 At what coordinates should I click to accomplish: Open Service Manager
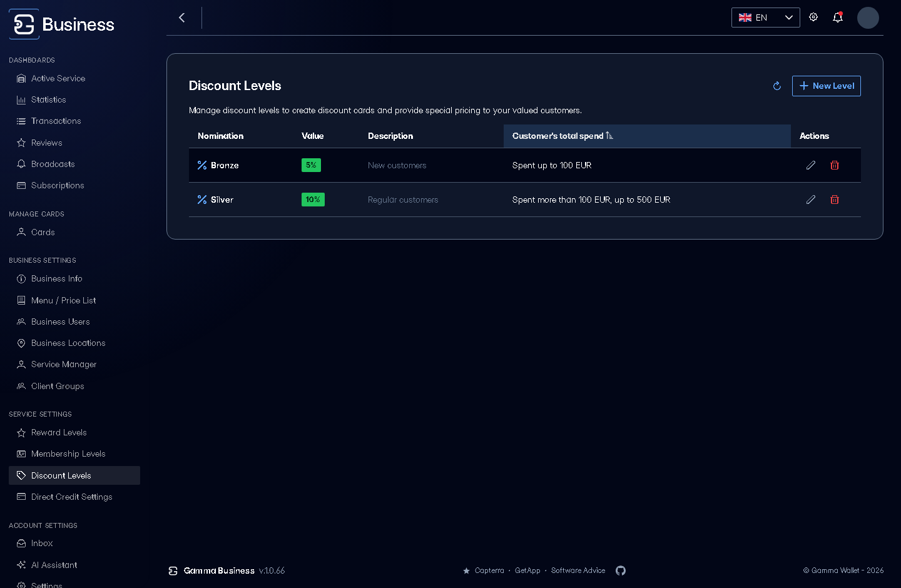point(74,364)
